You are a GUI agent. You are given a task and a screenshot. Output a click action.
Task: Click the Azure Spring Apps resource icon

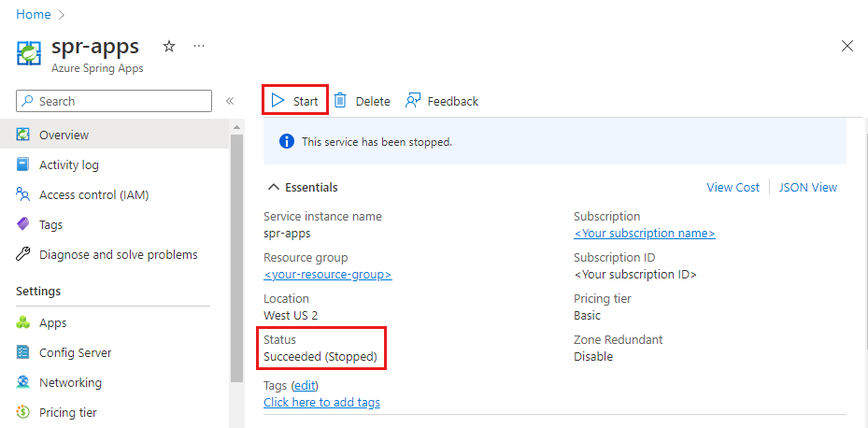pos(28,53)
